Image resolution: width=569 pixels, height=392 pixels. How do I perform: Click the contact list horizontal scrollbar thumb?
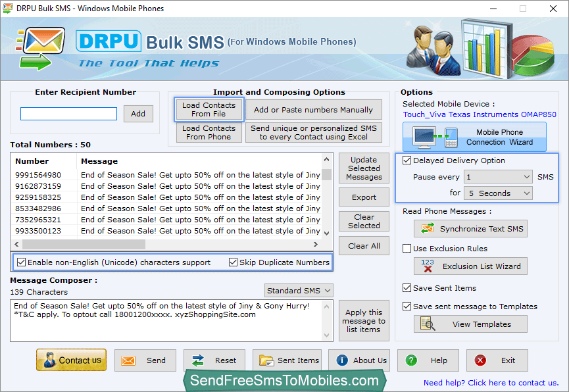(x=84, y=244)
